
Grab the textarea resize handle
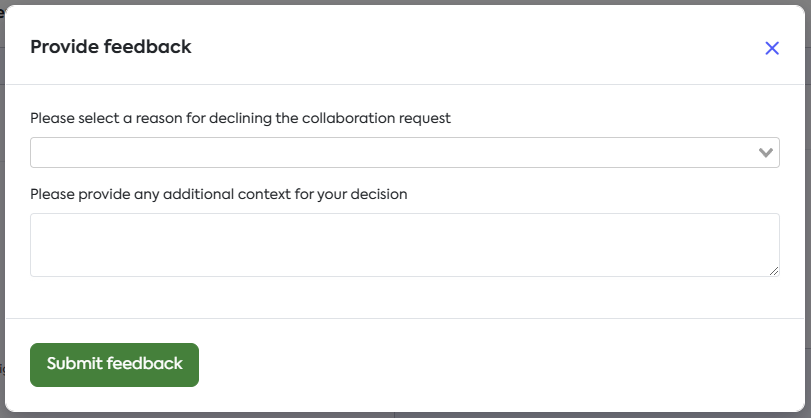(x=773, y=270)
